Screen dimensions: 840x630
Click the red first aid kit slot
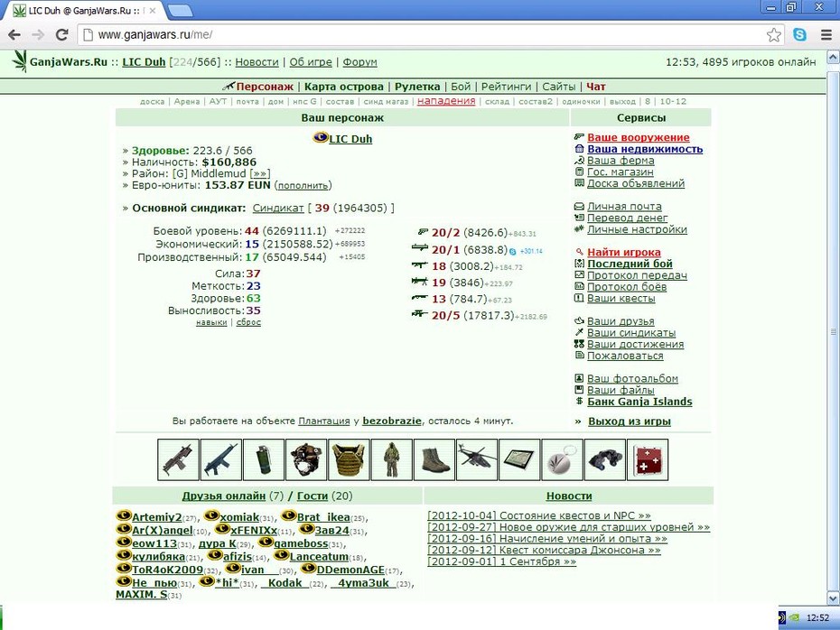[x=648, y=459]
